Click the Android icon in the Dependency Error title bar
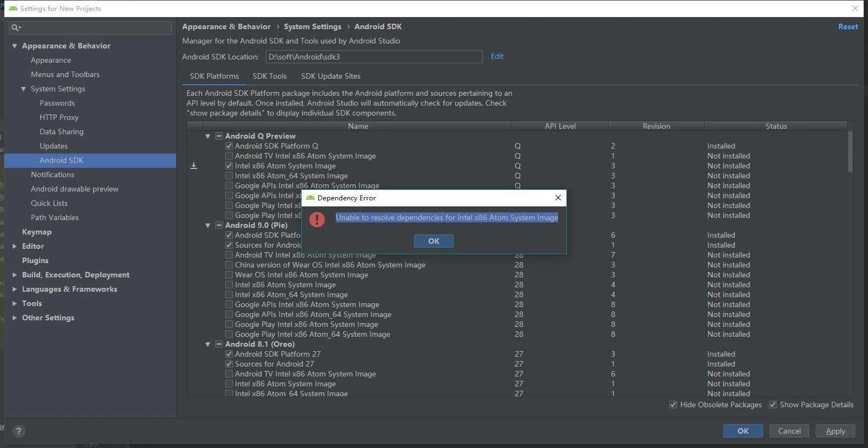Viewport: 868px width, 448px height. (x=310, y=198)
